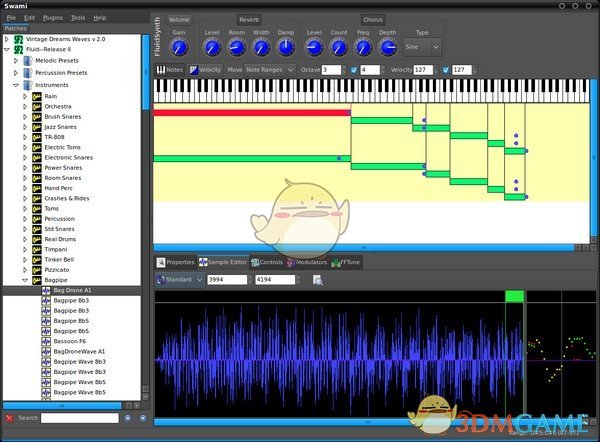Select the Electric Toms instrument
This screenshot has width=600, height=442.
click(x=62, y=147)
